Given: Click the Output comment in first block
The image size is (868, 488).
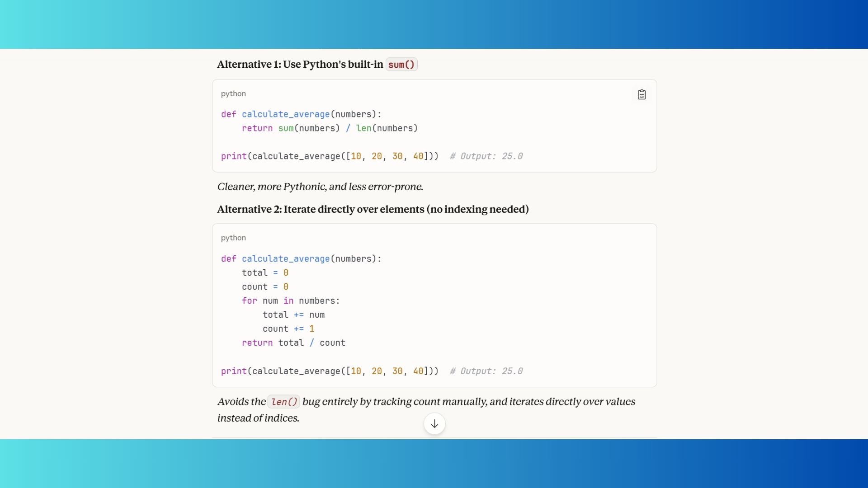Looking at the screenshot, I should coord(486,156).
